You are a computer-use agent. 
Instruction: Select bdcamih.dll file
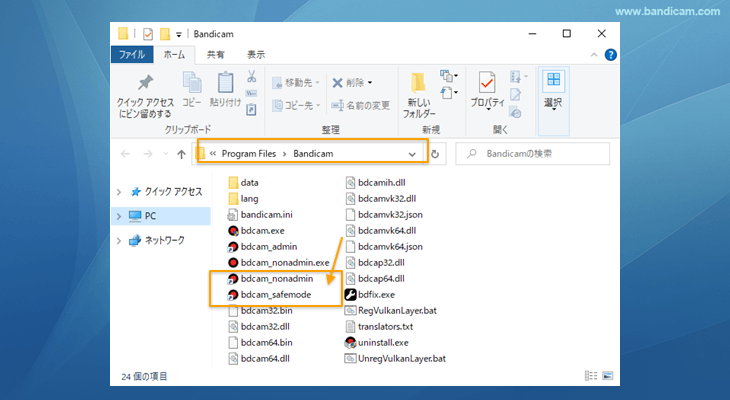pos(375,183)
